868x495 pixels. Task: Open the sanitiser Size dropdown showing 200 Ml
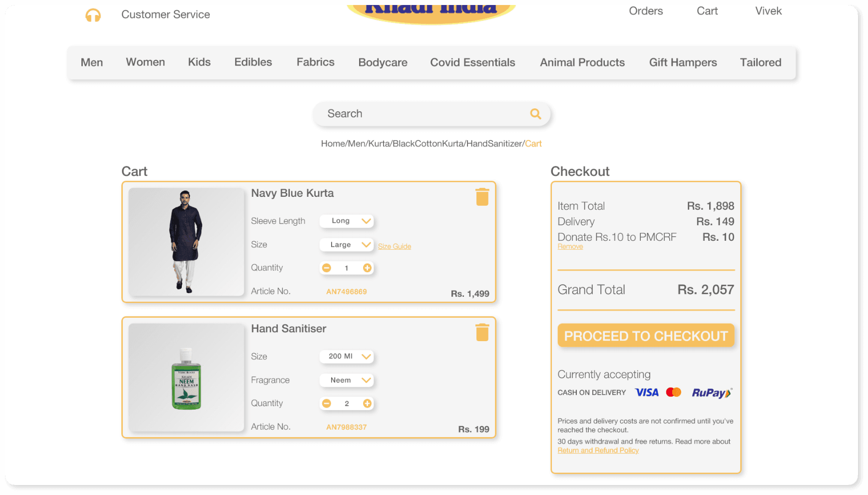pyautogui.click(x=347, y=356)
